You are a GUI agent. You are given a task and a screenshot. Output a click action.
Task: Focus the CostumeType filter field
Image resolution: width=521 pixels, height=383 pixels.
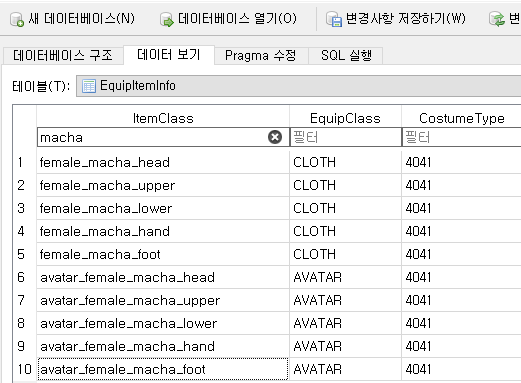tap(462, 137)
